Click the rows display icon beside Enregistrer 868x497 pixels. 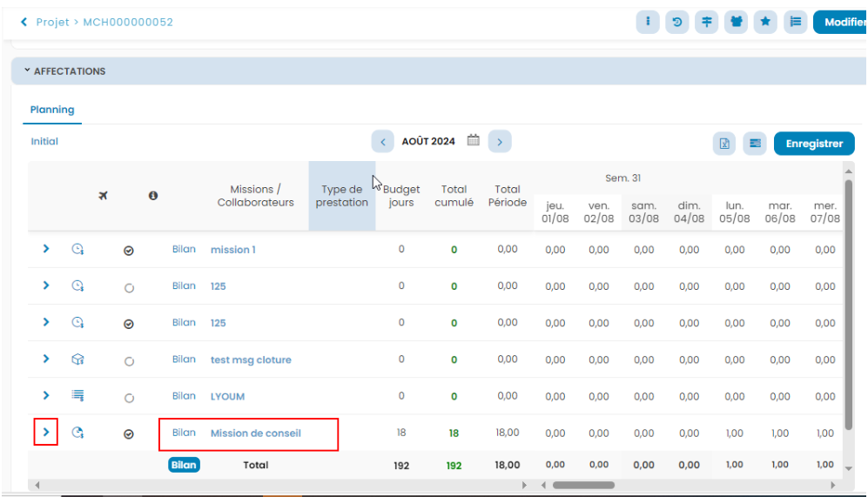[755, 144]
